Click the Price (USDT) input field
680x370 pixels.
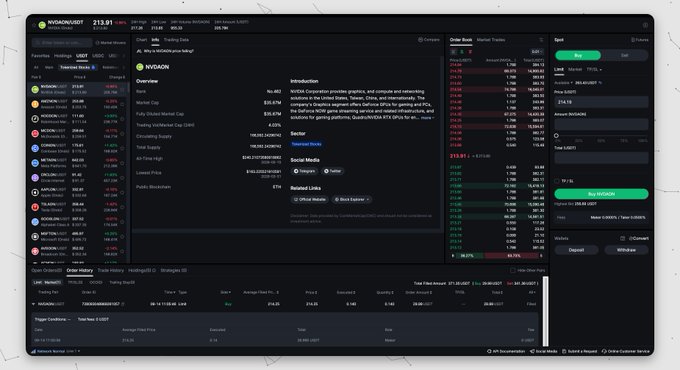point(602,102)
